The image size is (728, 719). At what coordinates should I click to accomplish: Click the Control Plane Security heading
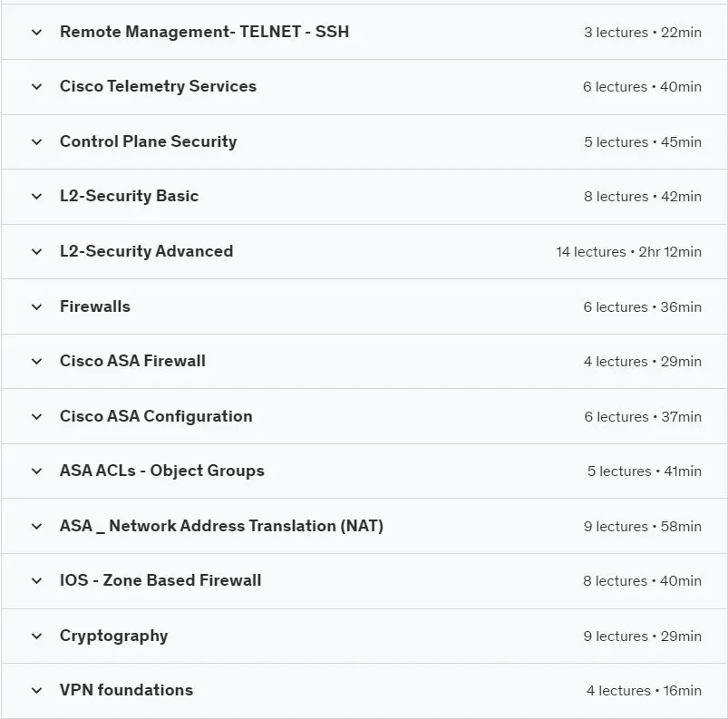point(149,141)
